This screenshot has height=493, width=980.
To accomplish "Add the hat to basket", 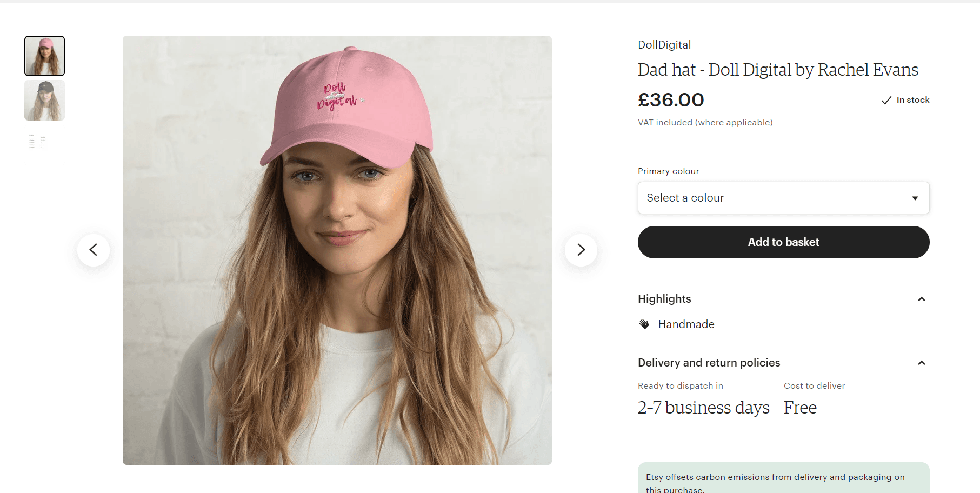I will 783,242.
